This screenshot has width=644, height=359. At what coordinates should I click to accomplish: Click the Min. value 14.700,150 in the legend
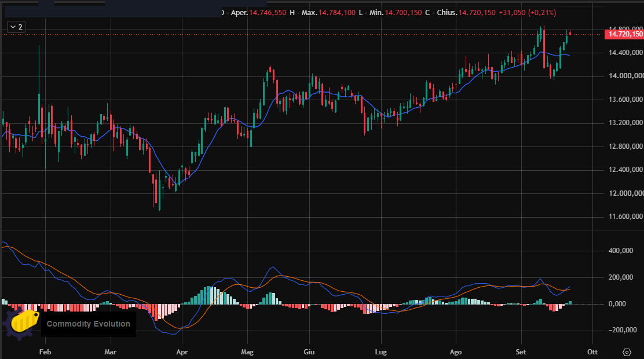403,13
